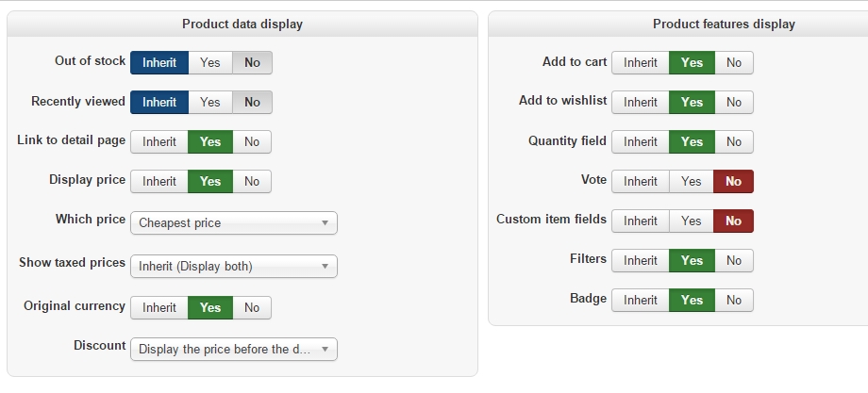This screenshot has height=393, width=868.
Task: Expand the Show taxed prices dropdown
Action: pyautogui.click(x=233, y=266)
